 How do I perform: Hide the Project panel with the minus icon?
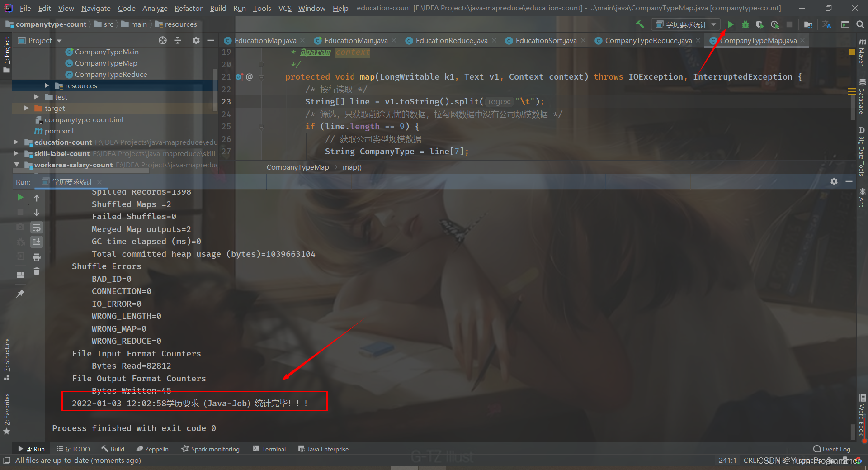(x=210, y=40)
